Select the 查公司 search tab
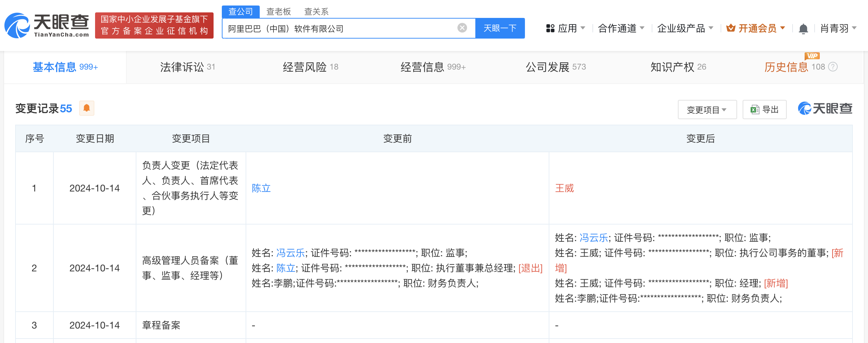The height and width of the screenshot is (343, 868). click(x=240, y=11)
